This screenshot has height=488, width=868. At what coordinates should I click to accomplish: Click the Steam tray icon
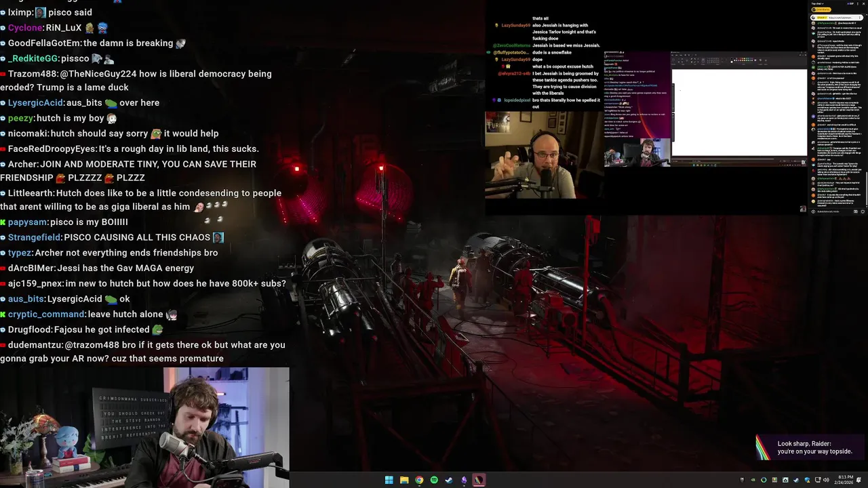[796, 480]
